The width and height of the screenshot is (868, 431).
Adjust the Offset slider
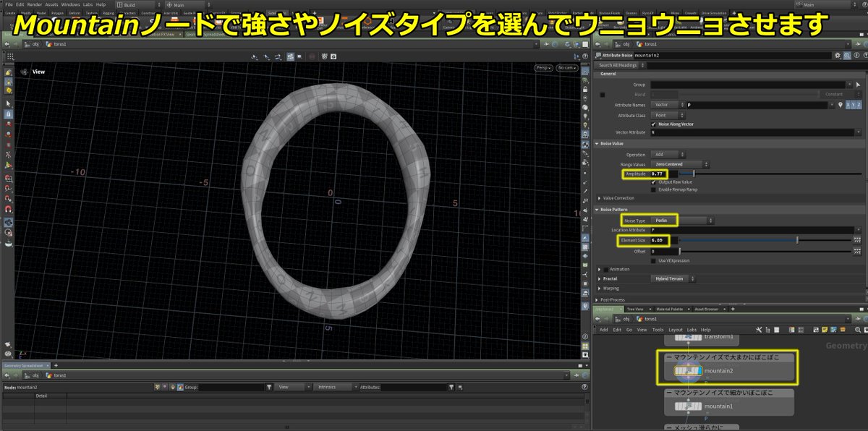click(x=765, y=251)
